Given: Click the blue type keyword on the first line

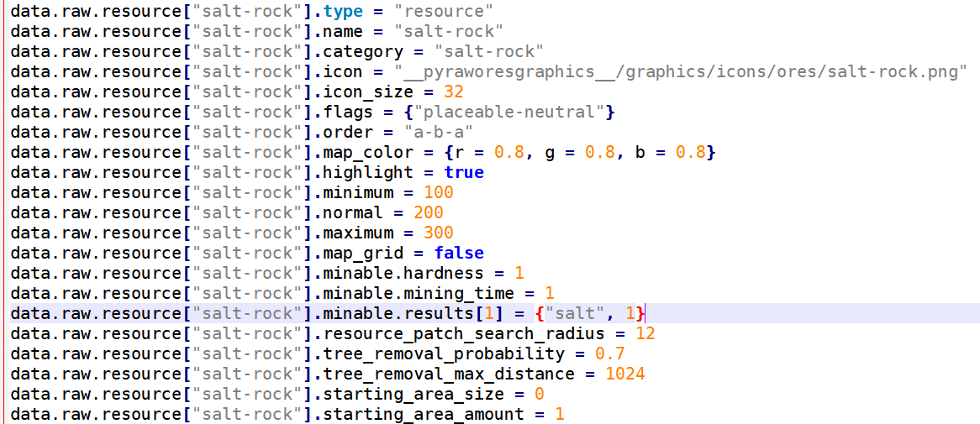Looking at the screenshot, I should pyautogui.click(x=343, y=12).
